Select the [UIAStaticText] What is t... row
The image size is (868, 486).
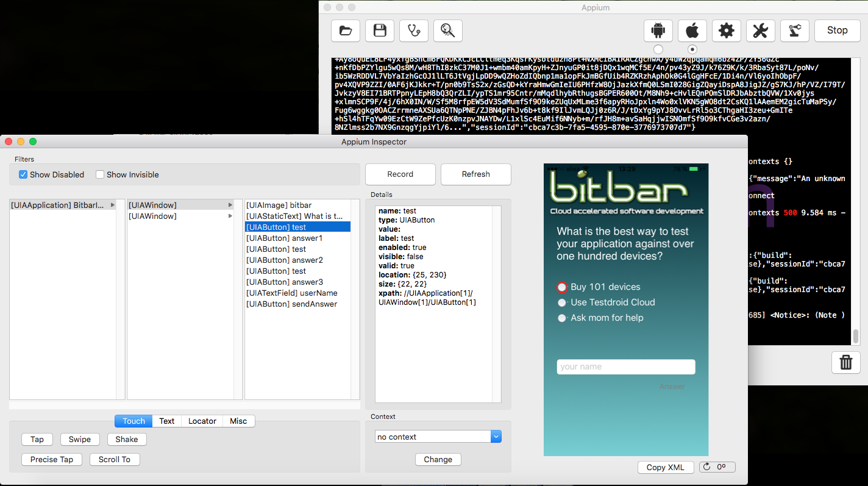point(297,216)
